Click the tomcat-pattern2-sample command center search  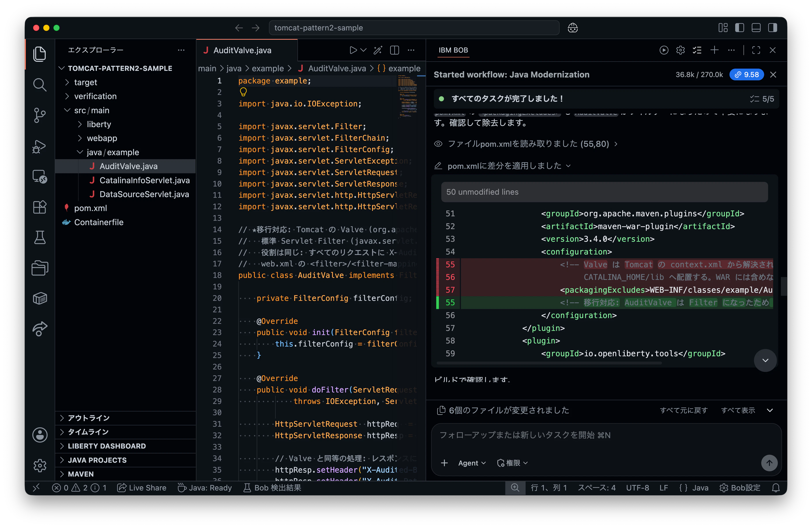pyautogui.click(x=414, y=28)
